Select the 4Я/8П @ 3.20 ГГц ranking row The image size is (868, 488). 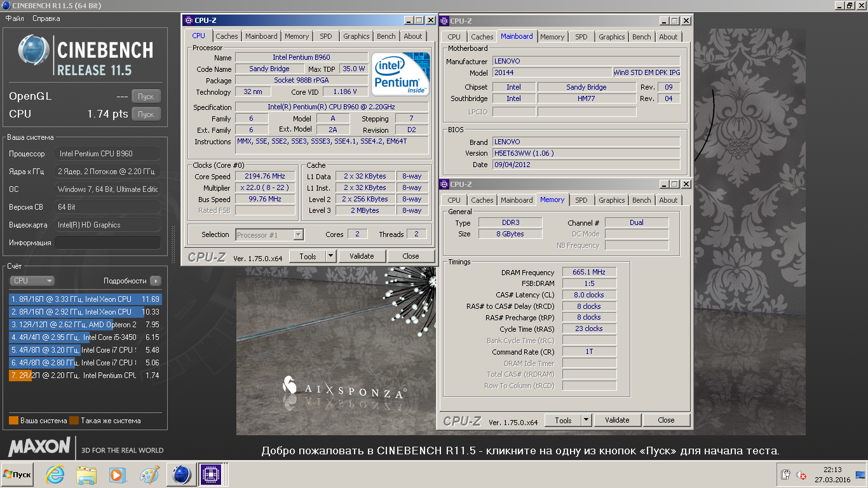coord(85,350)
